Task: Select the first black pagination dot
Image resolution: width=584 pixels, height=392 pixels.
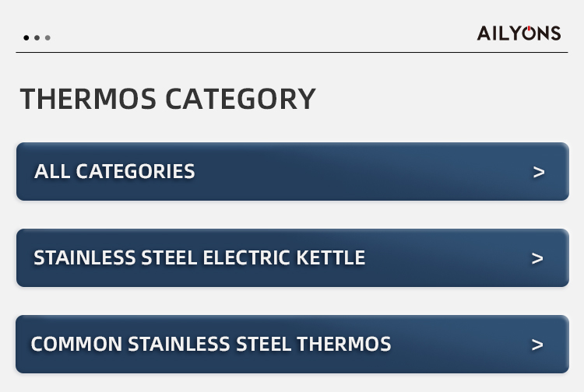Action: pyautogui.click(x=26, y=37)
